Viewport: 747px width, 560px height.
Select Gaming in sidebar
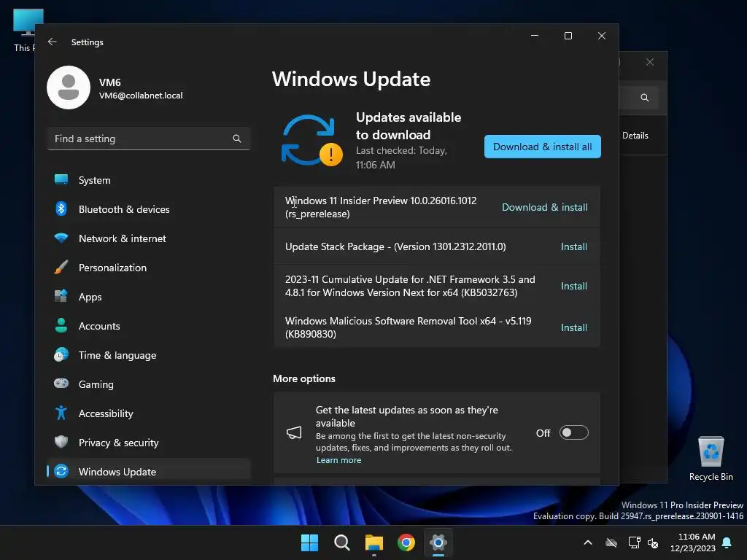149,384
